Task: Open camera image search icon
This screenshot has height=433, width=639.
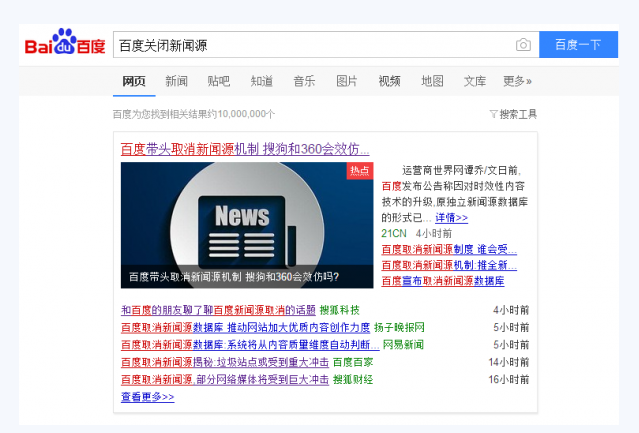Action: coord(523,45)
